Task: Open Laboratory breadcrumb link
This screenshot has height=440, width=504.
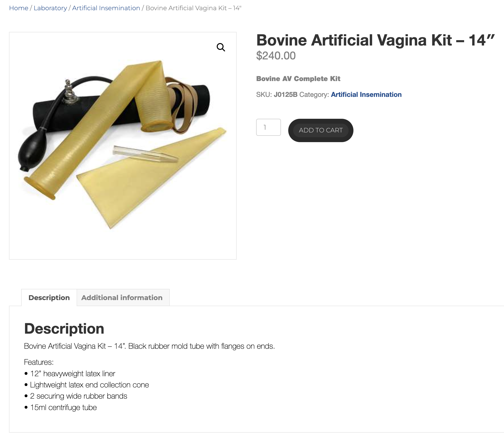Action: (x=50, y=8)
